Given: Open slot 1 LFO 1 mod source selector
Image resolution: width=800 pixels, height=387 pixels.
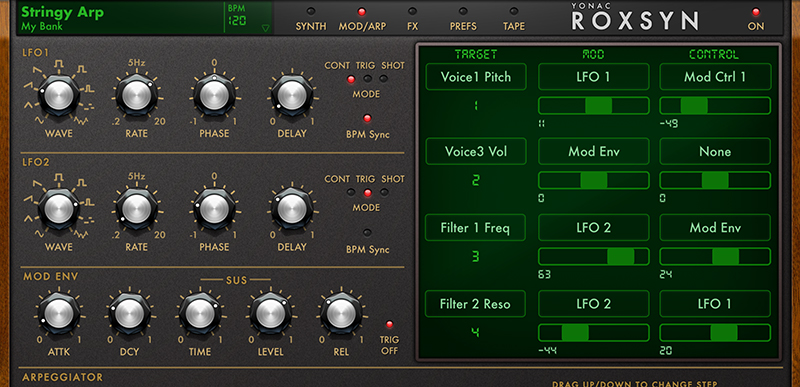Looking at the screenshot, I should coord(594,76).
